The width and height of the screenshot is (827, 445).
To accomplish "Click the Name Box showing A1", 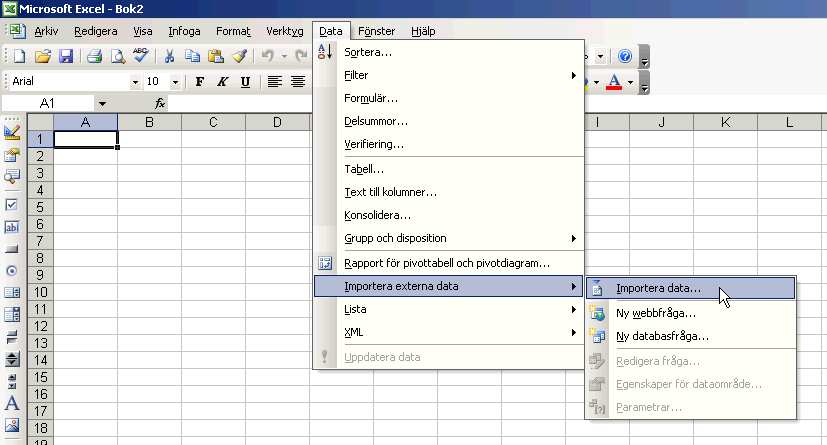I will (x=47, y=103).
